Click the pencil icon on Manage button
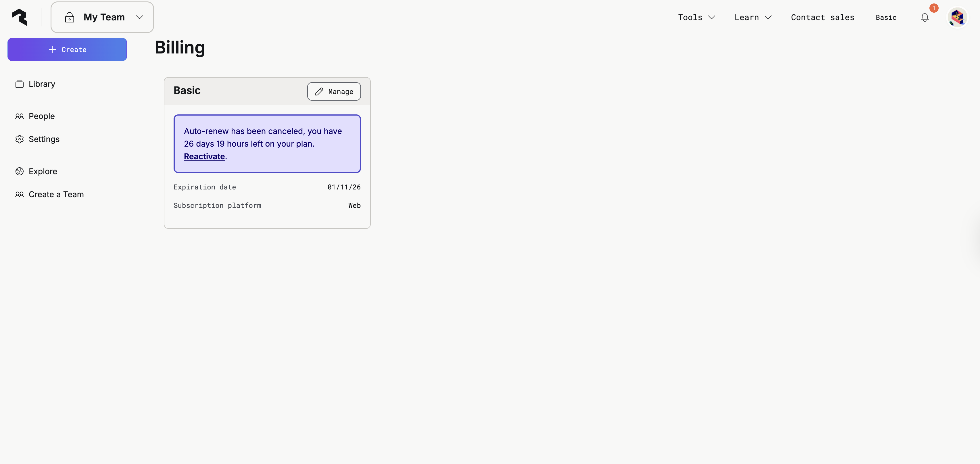Viewport: 980px width, 464px height. point(320,91)
